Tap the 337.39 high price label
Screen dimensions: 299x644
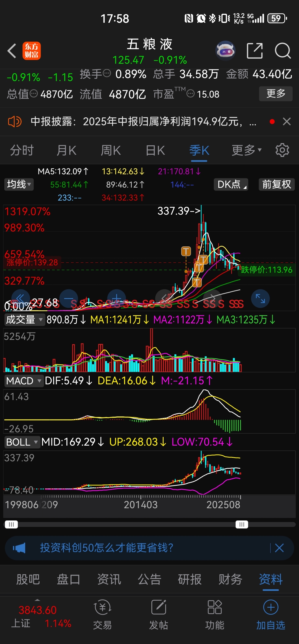tap(179, 211)
